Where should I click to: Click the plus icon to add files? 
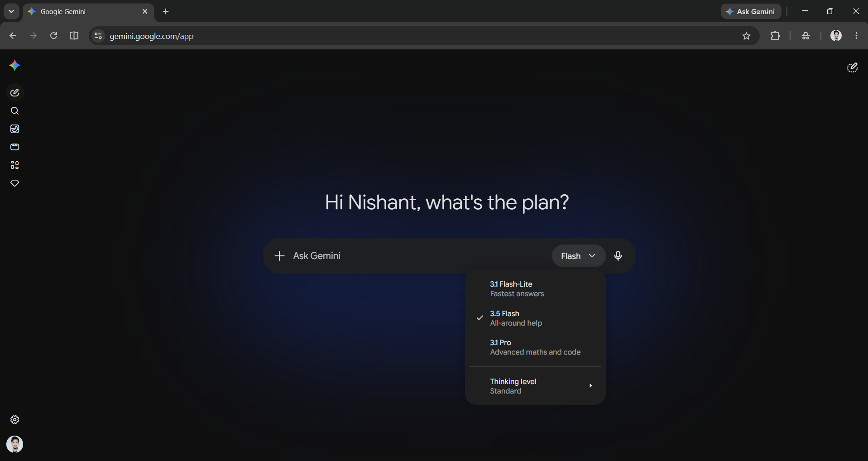[x=279, y=256]
